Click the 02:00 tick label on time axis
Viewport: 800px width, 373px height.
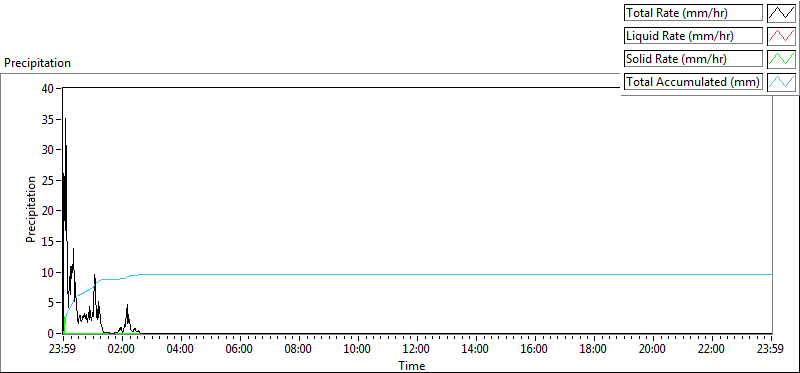coord(122,349)
